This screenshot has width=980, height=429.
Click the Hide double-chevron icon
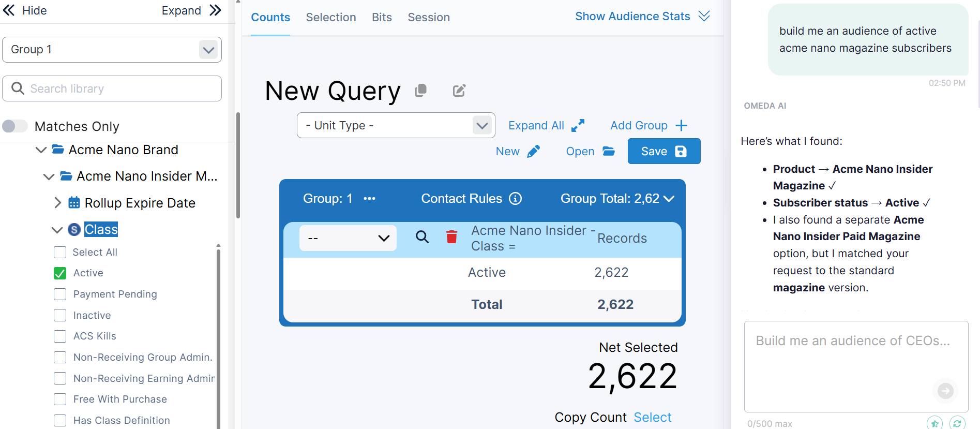coord(9,10)
